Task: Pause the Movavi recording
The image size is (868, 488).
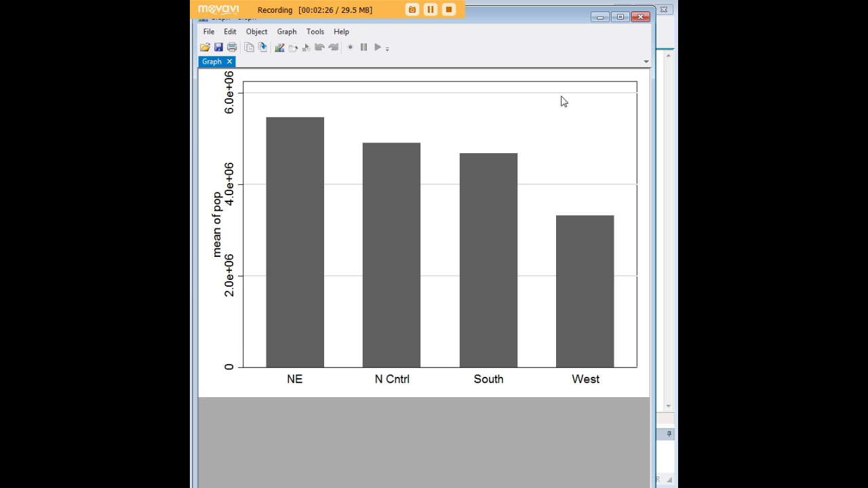Action: (x=431, y=9)
